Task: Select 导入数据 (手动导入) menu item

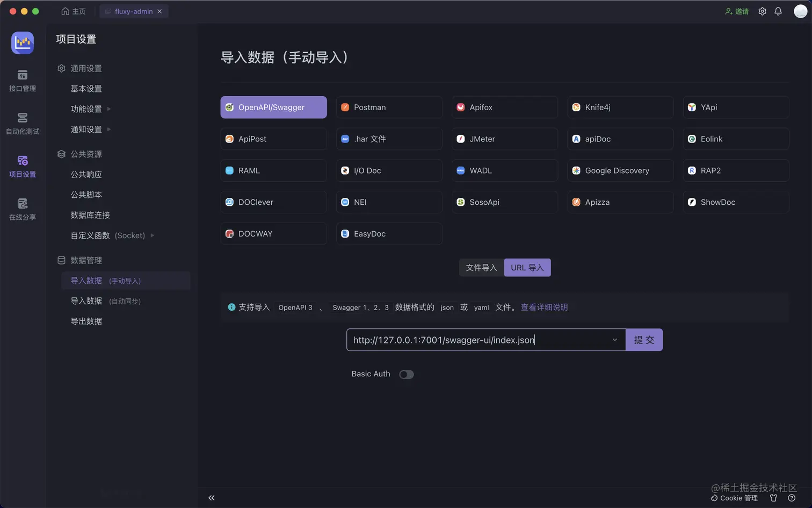Action: 126,281
